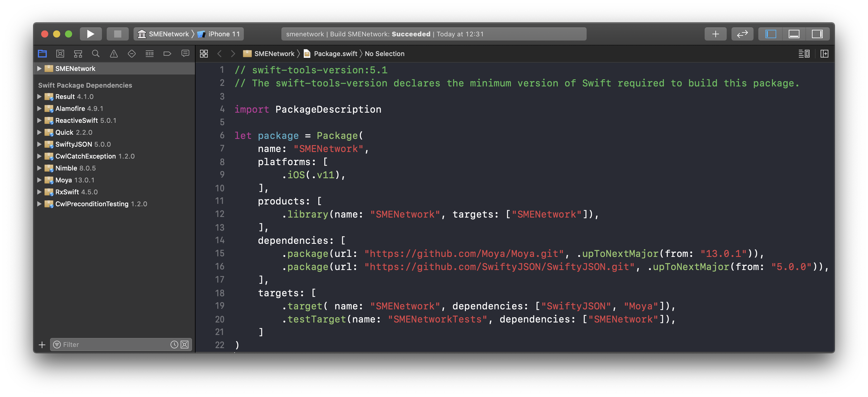Viewport: 868px width, 397px height.
Task: Close the Xcode window red button
Action: [x=44, y=34]
